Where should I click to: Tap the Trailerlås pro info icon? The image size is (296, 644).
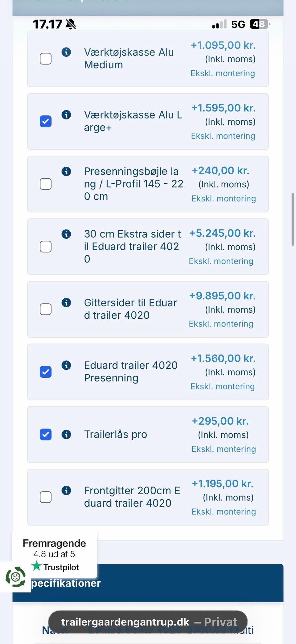tap(66, 434)
